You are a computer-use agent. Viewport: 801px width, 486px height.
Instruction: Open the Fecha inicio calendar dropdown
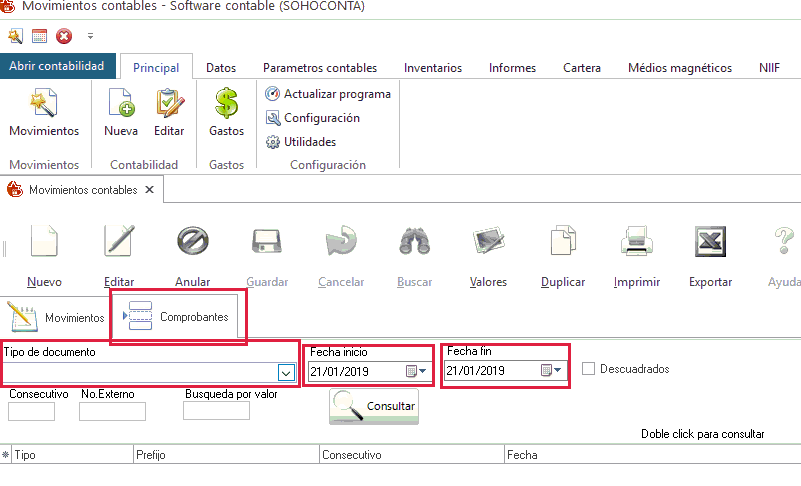tap(416, 371)
